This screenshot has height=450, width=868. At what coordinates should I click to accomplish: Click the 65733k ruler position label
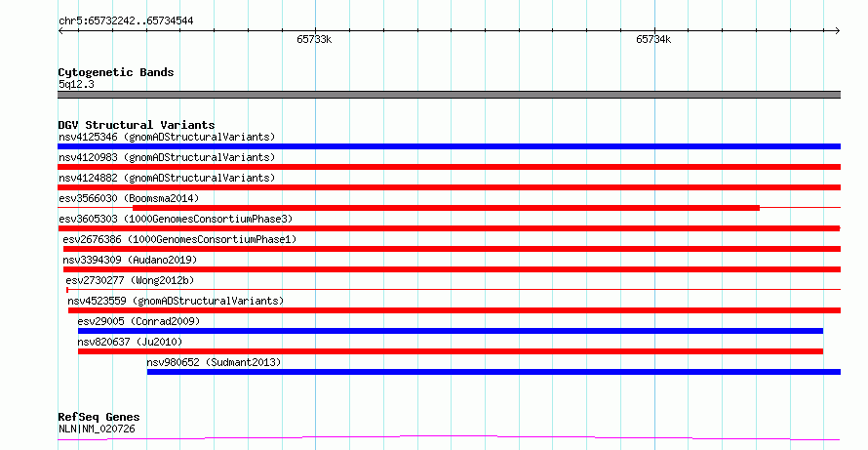coord(314,39)
